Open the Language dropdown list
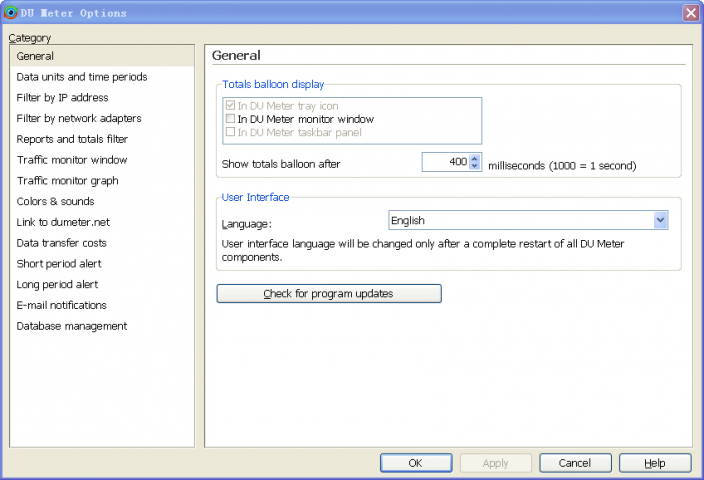The height and width of the screenshot is (480, 704). [660, 220]
